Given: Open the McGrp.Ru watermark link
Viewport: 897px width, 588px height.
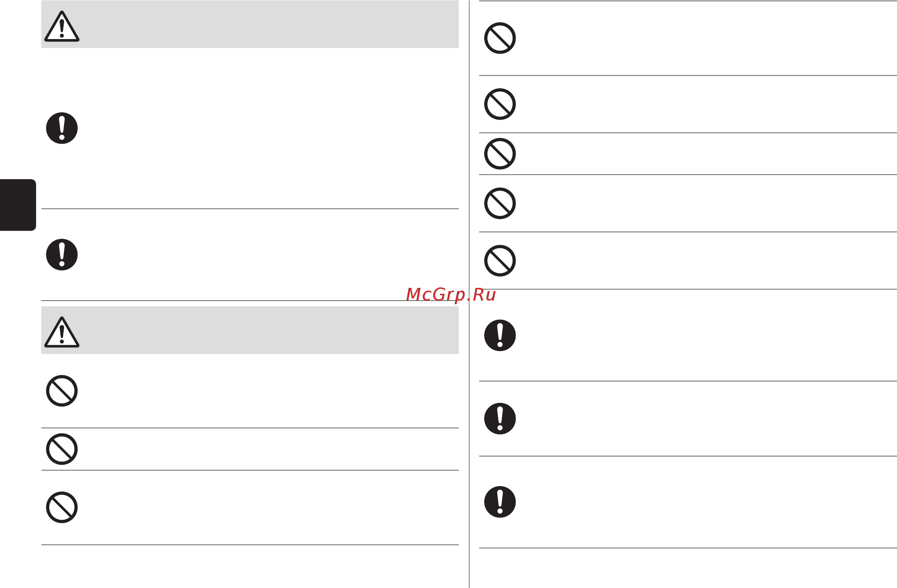Looking at the screenshot, I should (x=451, y=295).
